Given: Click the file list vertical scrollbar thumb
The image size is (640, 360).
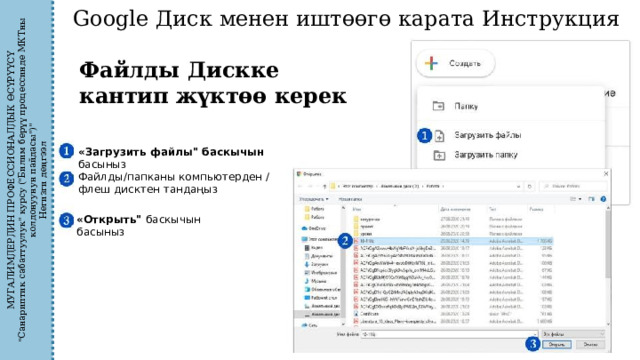Looking at the screenshot, I should pos(608,245).
